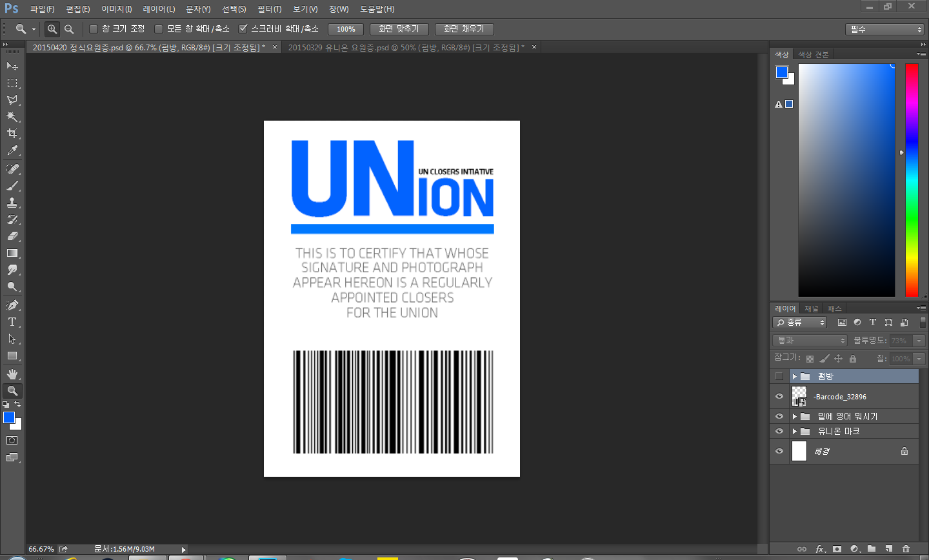Screen dimensions: 929x560
Task: Swap foreground and background colors
Action: click(18, 404)
